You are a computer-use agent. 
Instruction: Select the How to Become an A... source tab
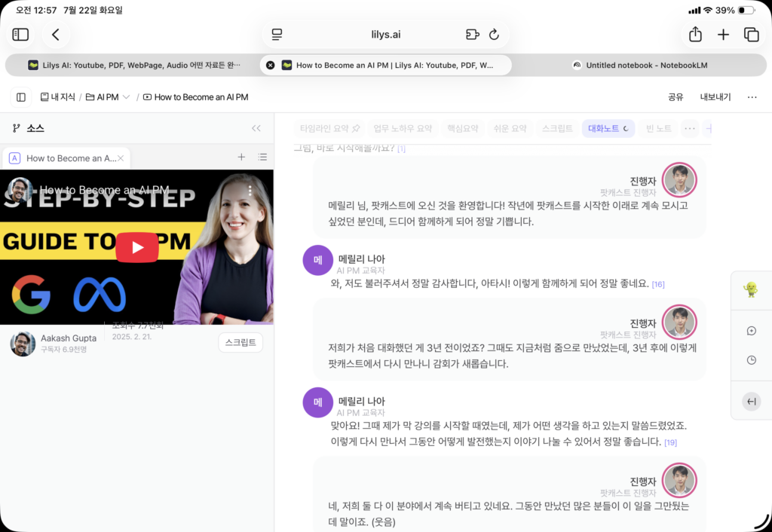click(x=66, y=158)
